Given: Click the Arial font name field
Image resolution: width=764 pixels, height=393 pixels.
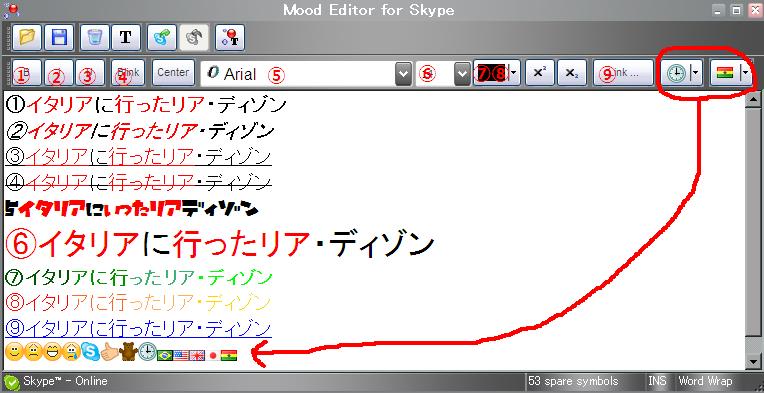Looking at the screenshot, I should 297,74.
